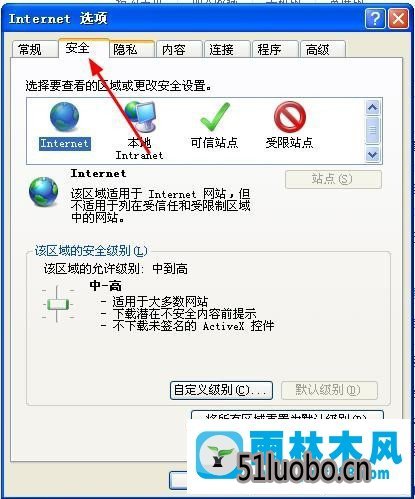Image resolution: width=415 pixels, height=499 pixels.
Task: Open the 连接 tab
Action: [222, 50]
